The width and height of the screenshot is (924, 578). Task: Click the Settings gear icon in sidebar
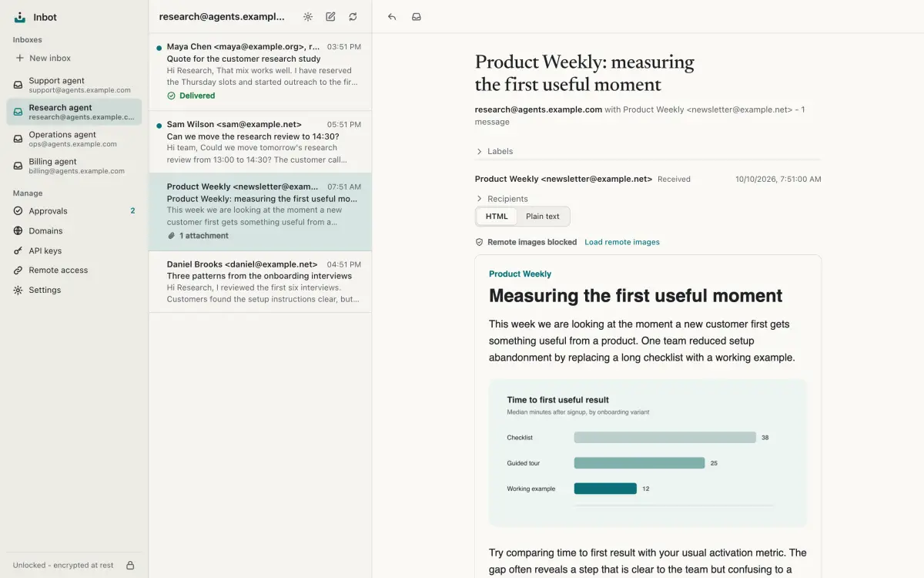pyautogui.click(x=18, y=290)
